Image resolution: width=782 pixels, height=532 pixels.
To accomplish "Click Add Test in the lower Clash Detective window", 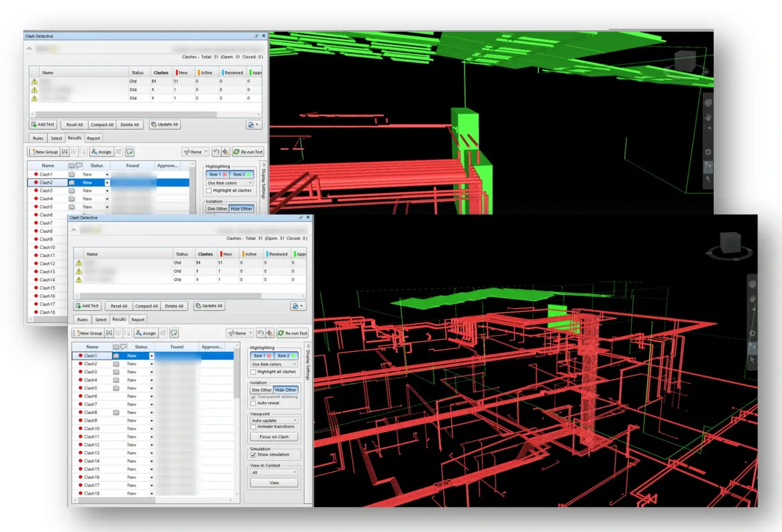I will [x=87, y=306].
